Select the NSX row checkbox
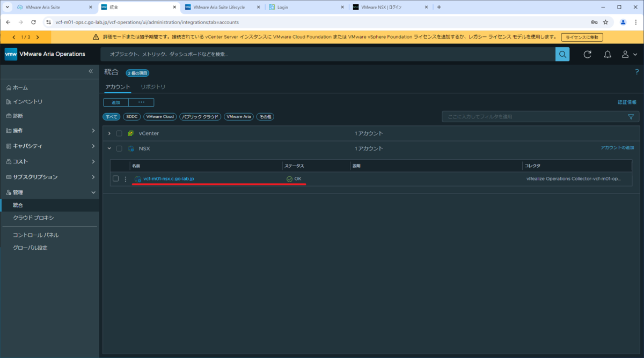This screenshot has width=644, height=358. (x=119, y=148)
